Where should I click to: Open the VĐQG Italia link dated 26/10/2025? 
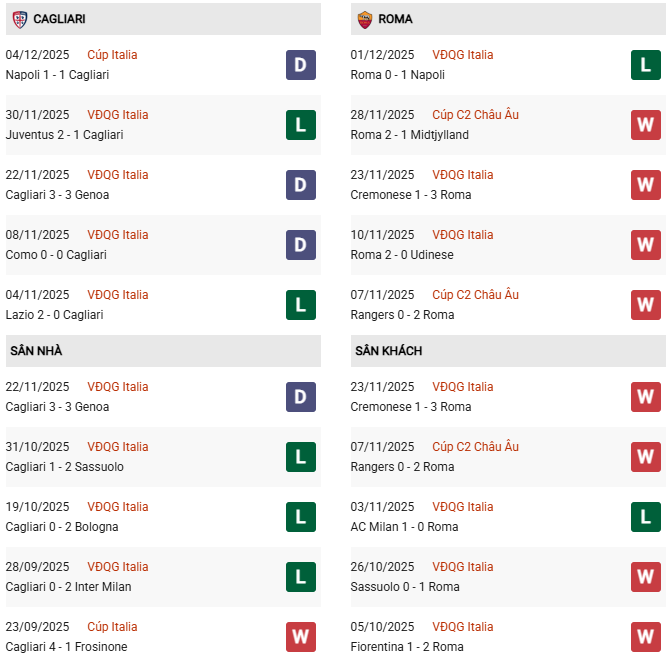(463, 567)
